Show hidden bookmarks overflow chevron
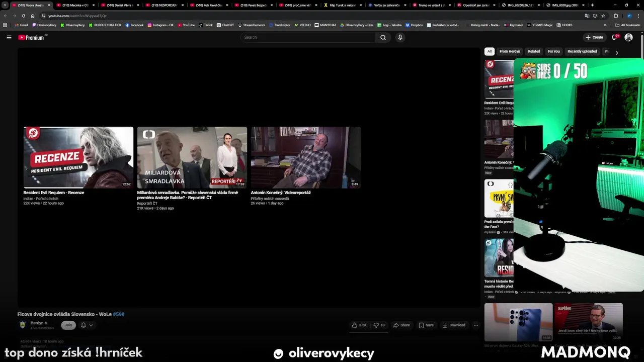The image size is (644, 362). tap(605, 25)
